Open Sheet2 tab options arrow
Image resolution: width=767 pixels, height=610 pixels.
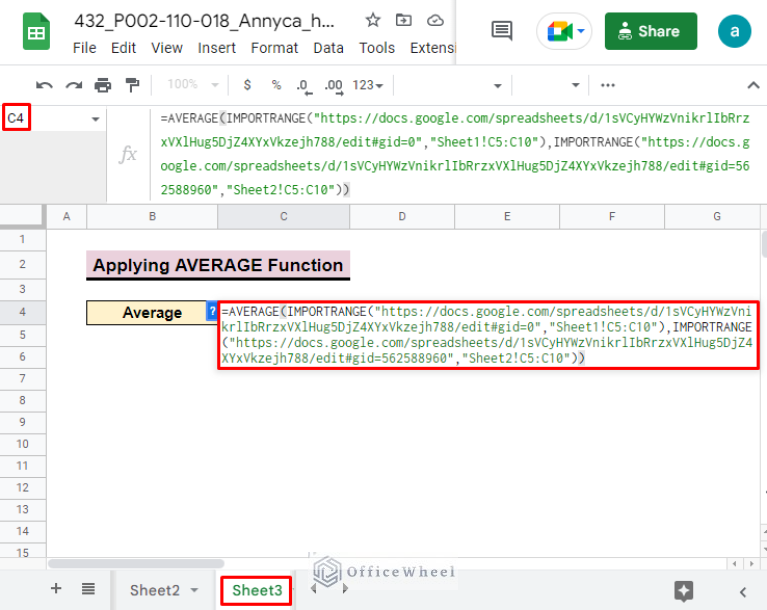point(194,590)
